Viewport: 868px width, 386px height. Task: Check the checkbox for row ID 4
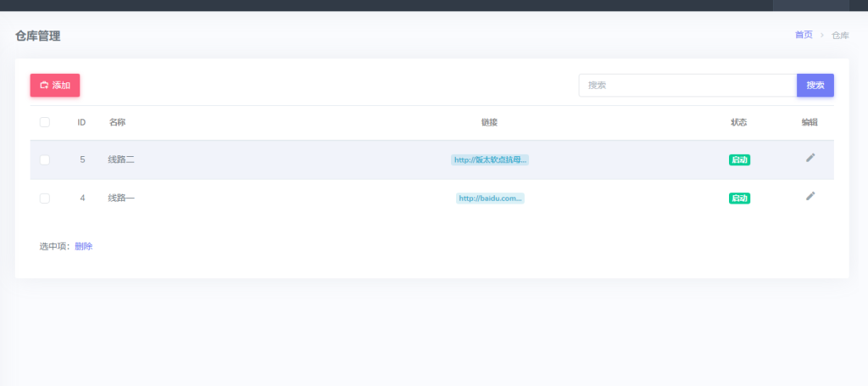pos(45,199)
